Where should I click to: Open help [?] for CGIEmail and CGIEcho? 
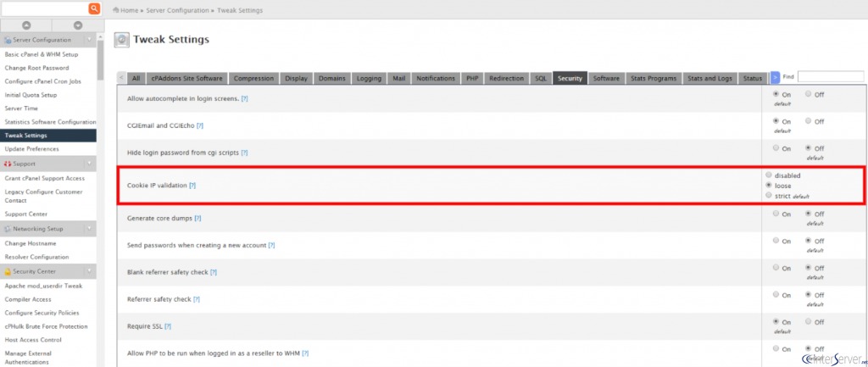tap(200, 125)
